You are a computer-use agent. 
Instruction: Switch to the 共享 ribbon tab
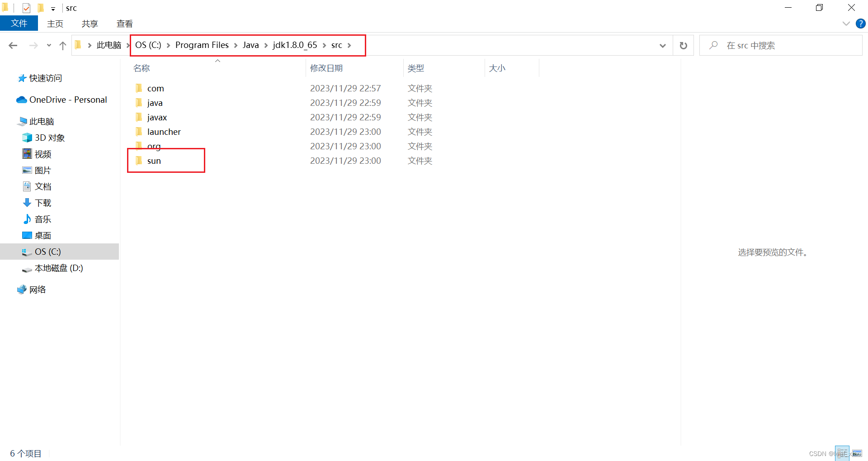(x=90, y=24)
